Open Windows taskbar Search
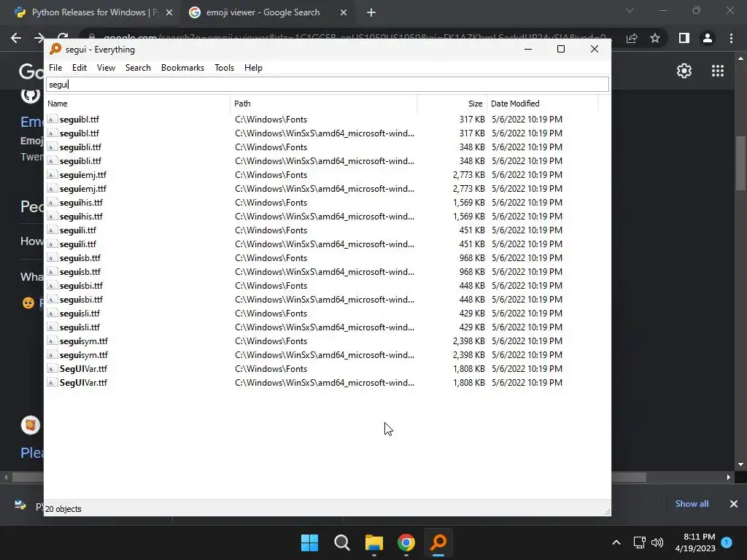 tap(341, 542)
